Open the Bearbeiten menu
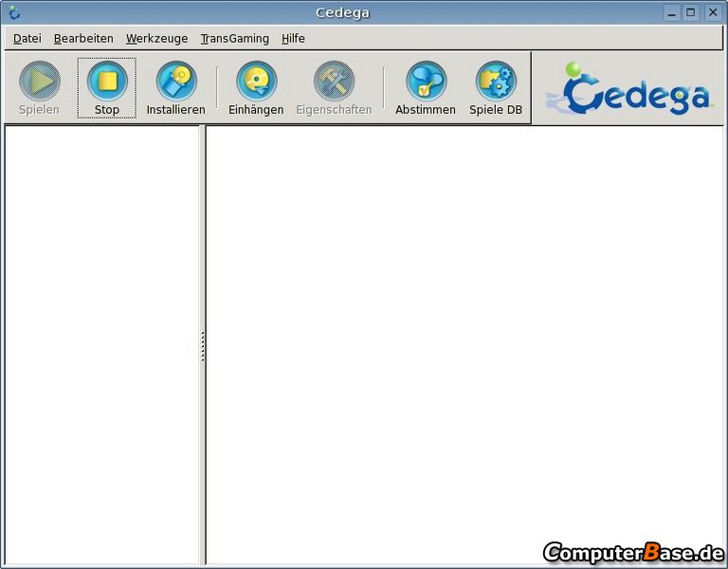The width and height of the screenshot is (728, 569). (x=83, y=39)
